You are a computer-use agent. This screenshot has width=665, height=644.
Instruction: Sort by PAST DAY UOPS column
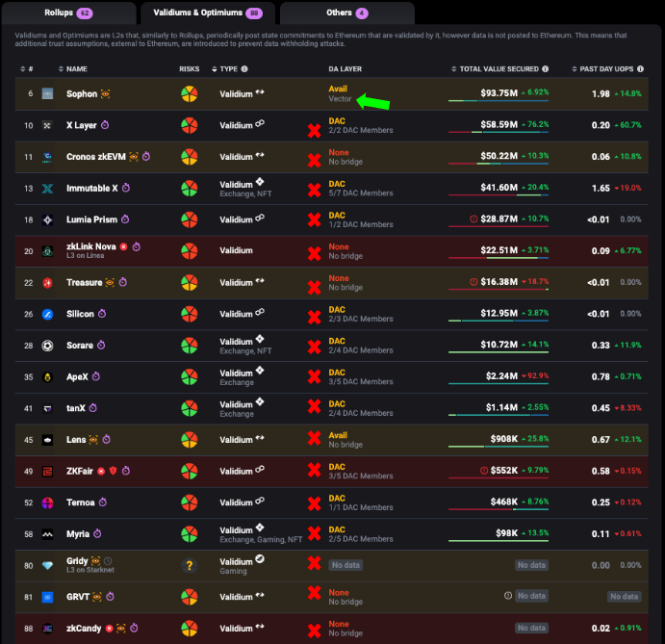(608, 69)
